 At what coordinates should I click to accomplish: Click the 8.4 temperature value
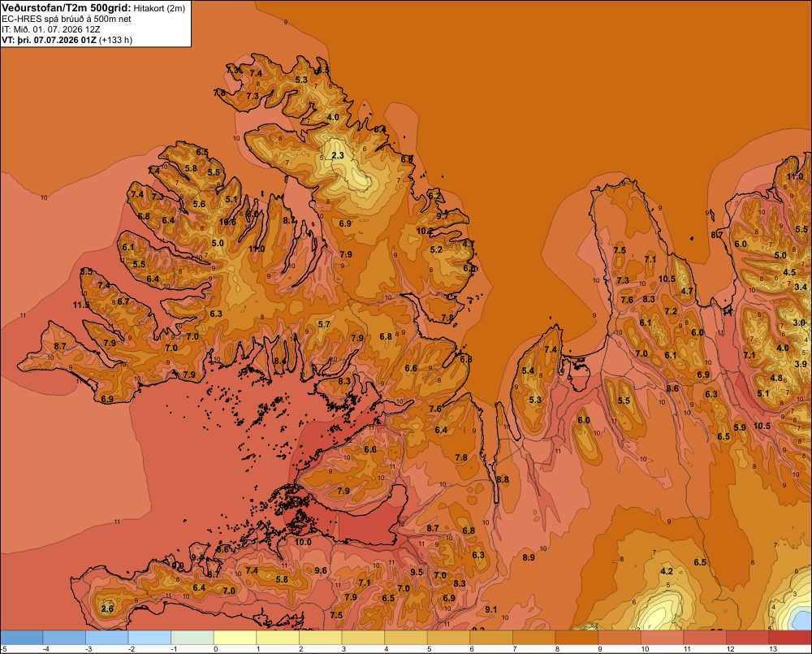(x=280, y=362)
